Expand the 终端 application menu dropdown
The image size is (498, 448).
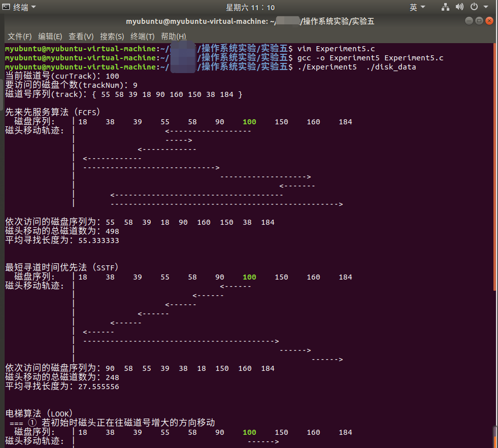pos(24,7)
